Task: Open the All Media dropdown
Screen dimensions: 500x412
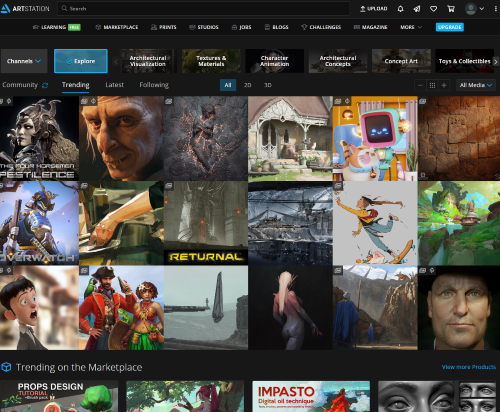Action: coord(476,85)
